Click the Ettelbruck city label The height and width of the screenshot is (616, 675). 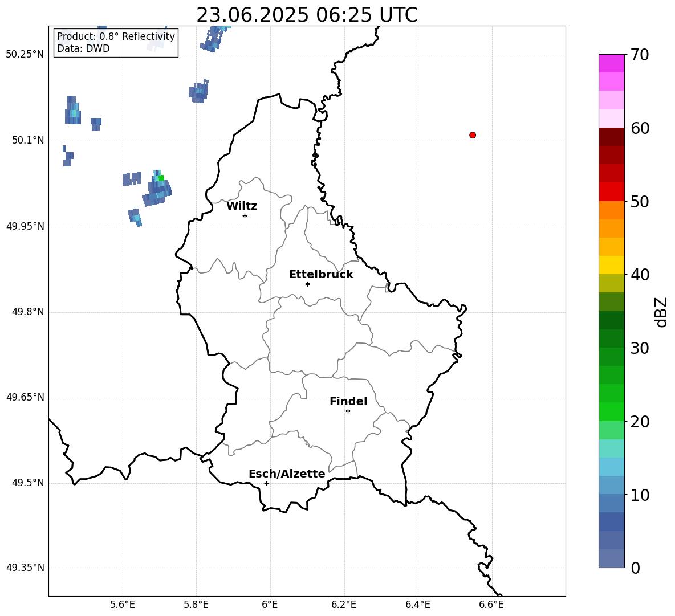click(321, 275)
